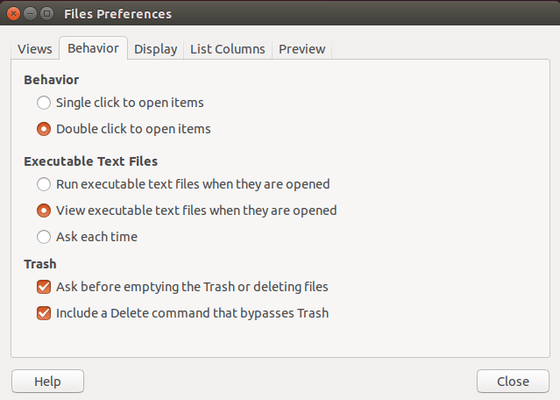Click the Files Preferences title bar text
Viewport: 560px width, 400px height.
coord(118,14)
